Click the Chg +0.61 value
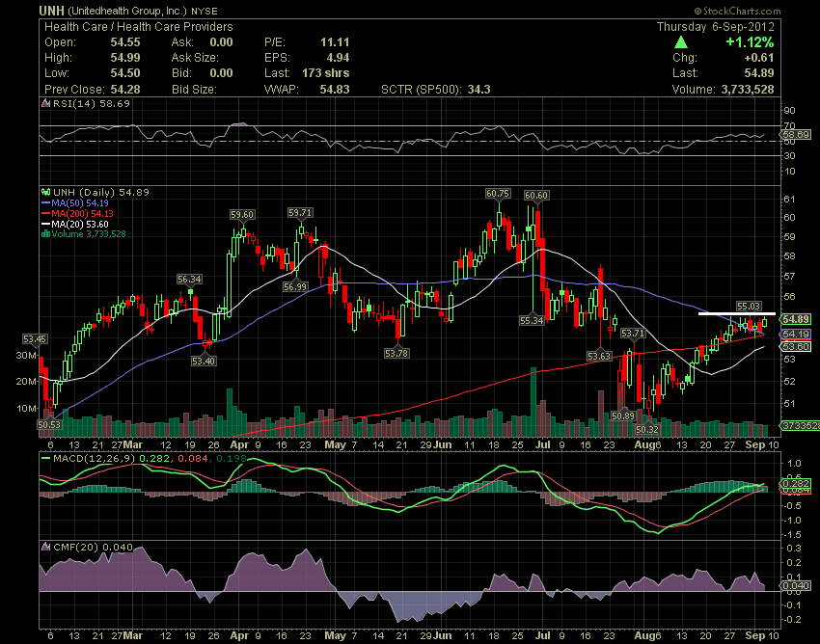Viewport: 820px width, 644px height. [758, 58]
